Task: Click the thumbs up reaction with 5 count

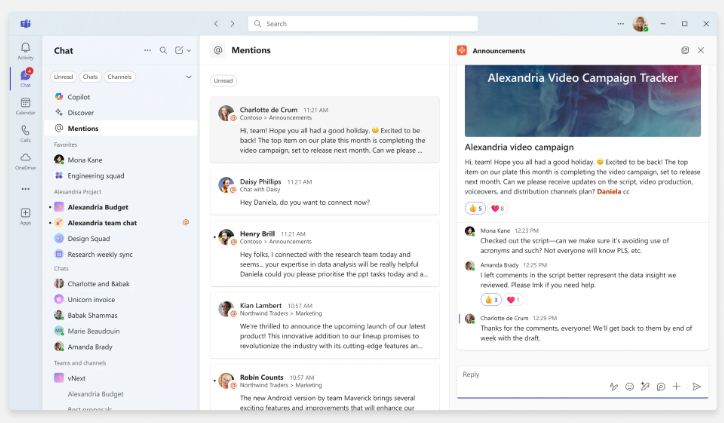Action: [474, 208]
